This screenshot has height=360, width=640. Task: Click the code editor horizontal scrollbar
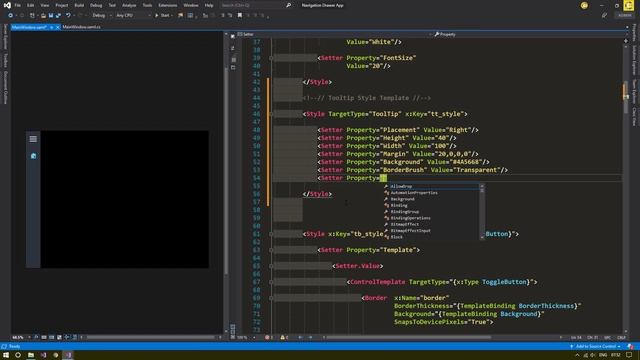[x=408, y=338]
